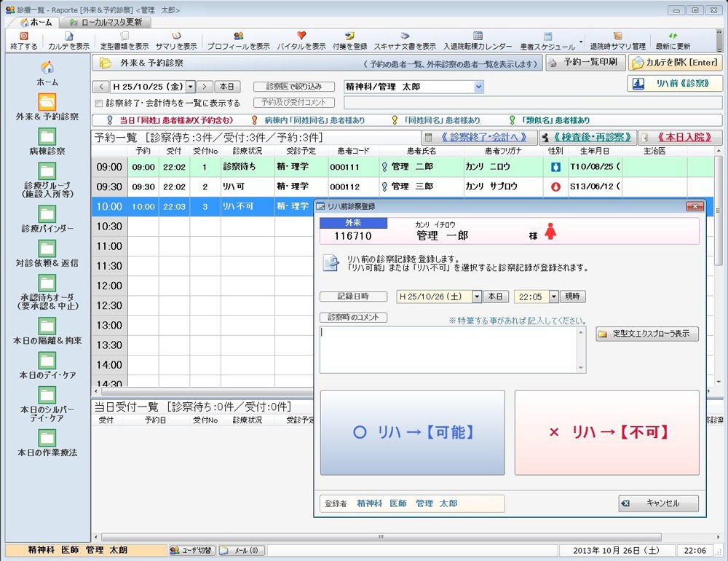Screen dimensions: 728x561
Task: Open 病棟診察 sidebar icon
Action: pyautogui.click(x=47, y=136)
